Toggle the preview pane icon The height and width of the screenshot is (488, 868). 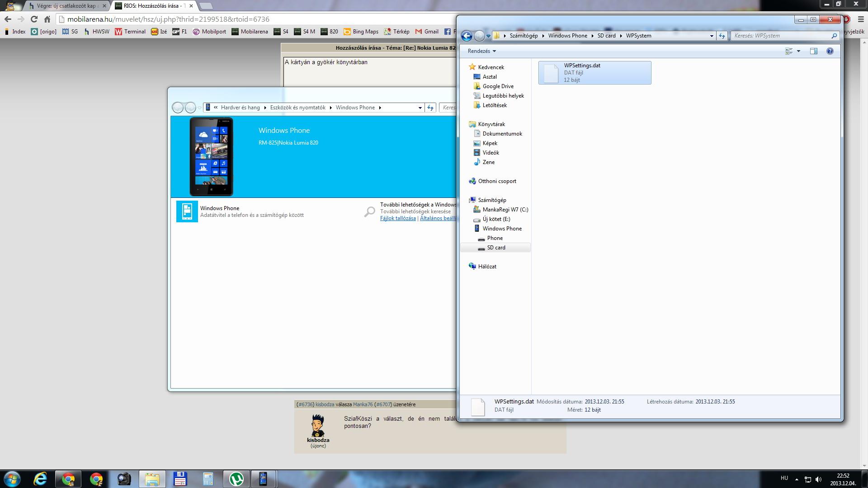tap(813, 51)
